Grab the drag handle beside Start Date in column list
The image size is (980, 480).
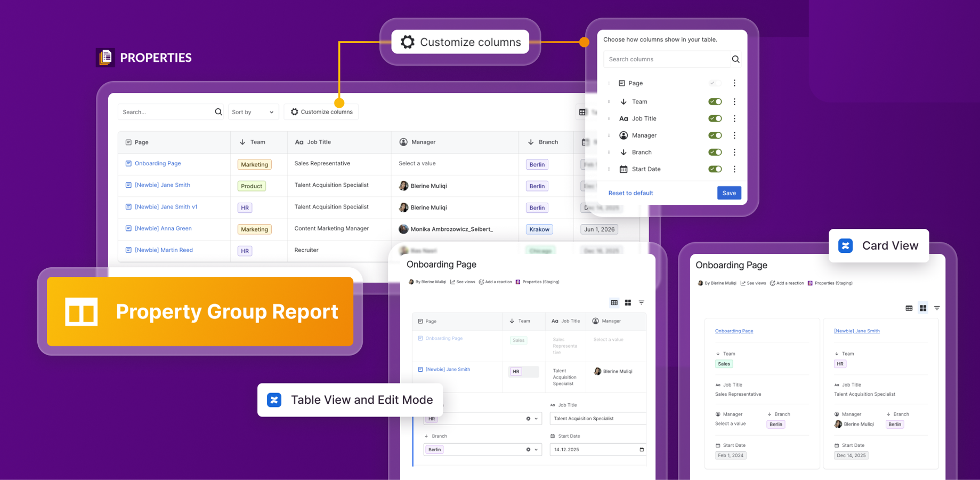point(610,169)
